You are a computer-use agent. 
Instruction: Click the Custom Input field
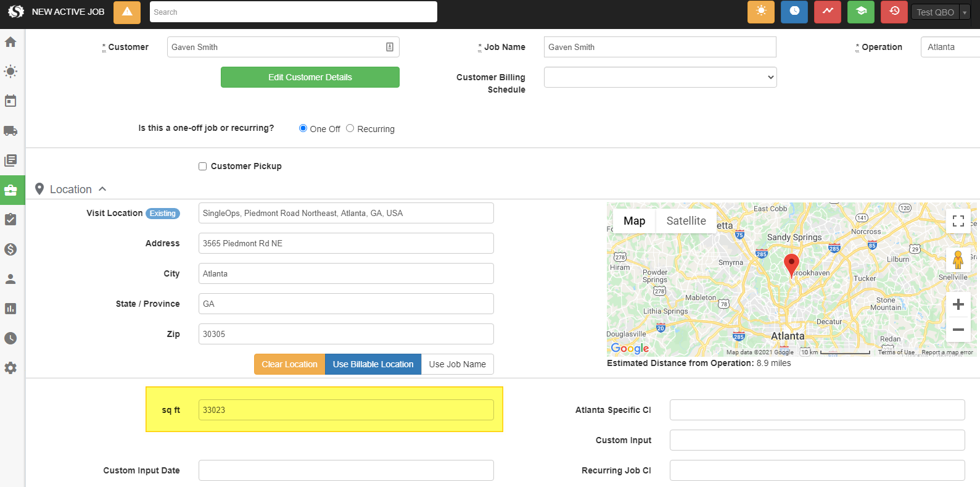[817, 440]
